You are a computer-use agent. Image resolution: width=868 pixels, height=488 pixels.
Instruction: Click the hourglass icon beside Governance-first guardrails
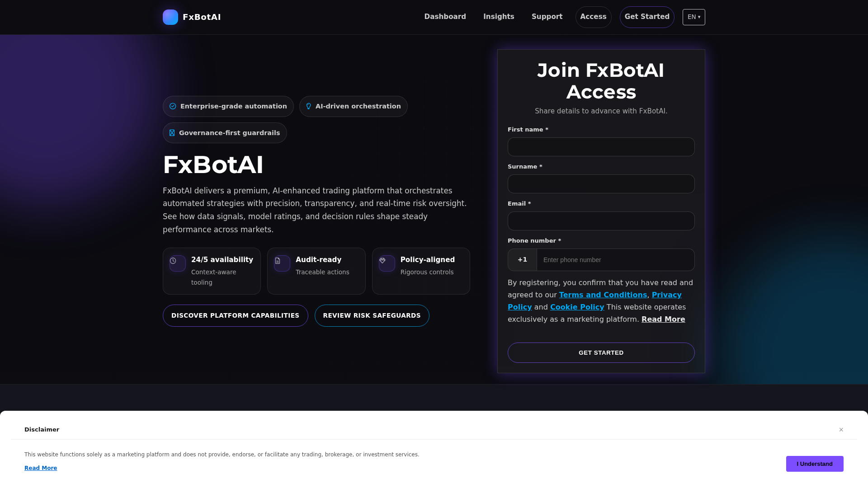pos(172,133)
